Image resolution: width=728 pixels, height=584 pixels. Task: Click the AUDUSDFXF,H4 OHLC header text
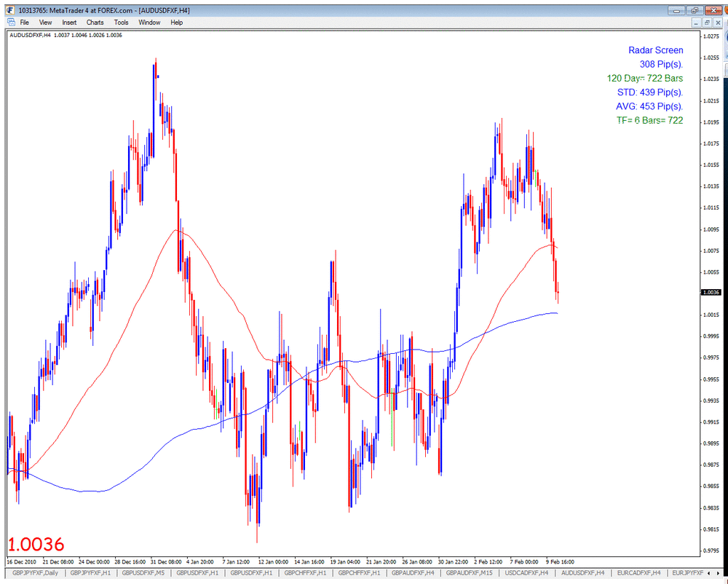click(66, 35)
